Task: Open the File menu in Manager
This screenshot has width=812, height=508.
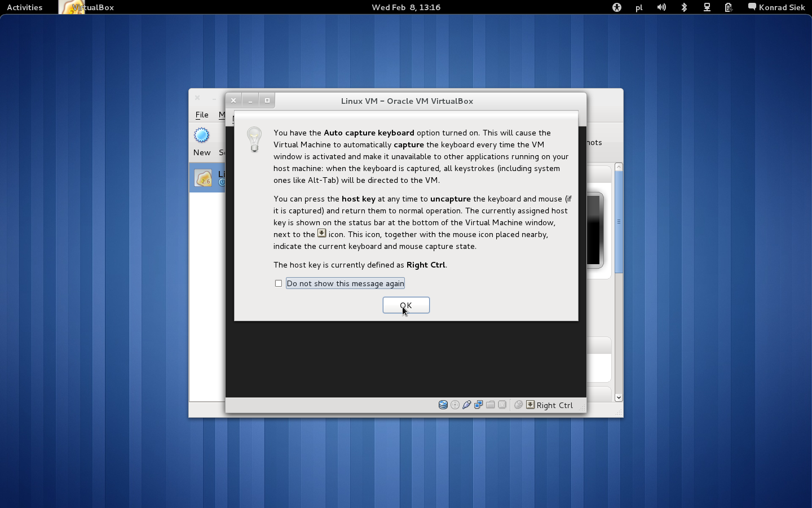Action: 202,115
